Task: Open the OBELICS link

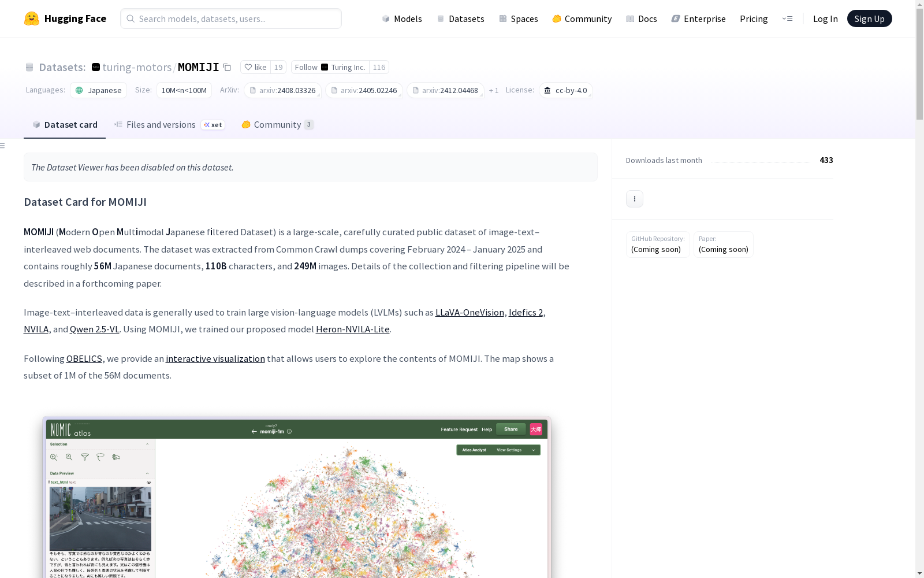Action: 84,358
